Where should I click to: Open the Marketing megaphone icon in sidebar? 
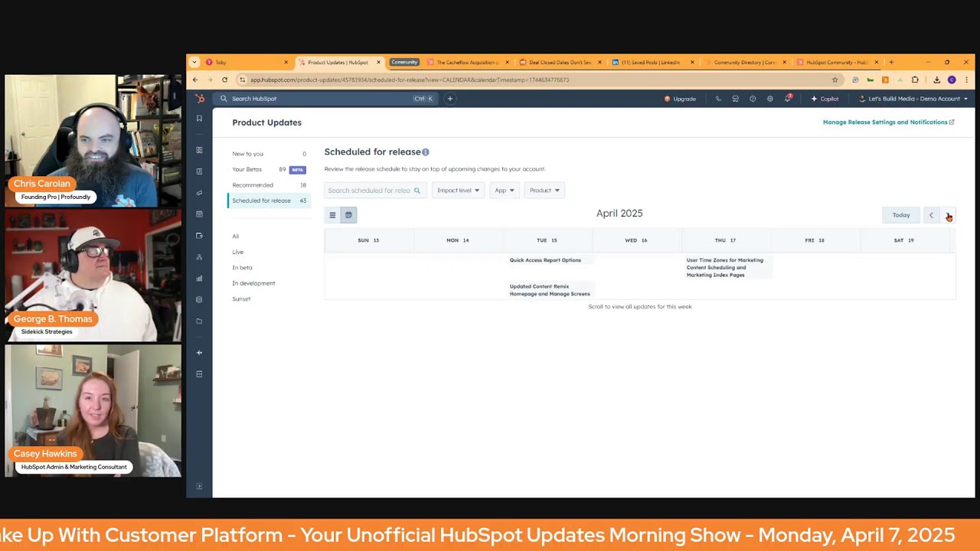(x=199, y=193)
